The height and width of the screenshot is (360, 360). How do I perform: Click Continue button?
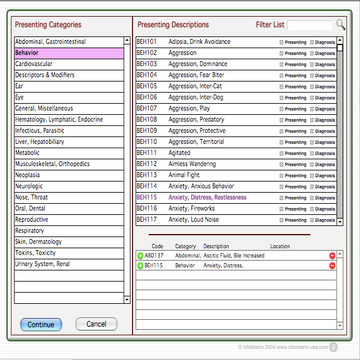tap(41, 324)
